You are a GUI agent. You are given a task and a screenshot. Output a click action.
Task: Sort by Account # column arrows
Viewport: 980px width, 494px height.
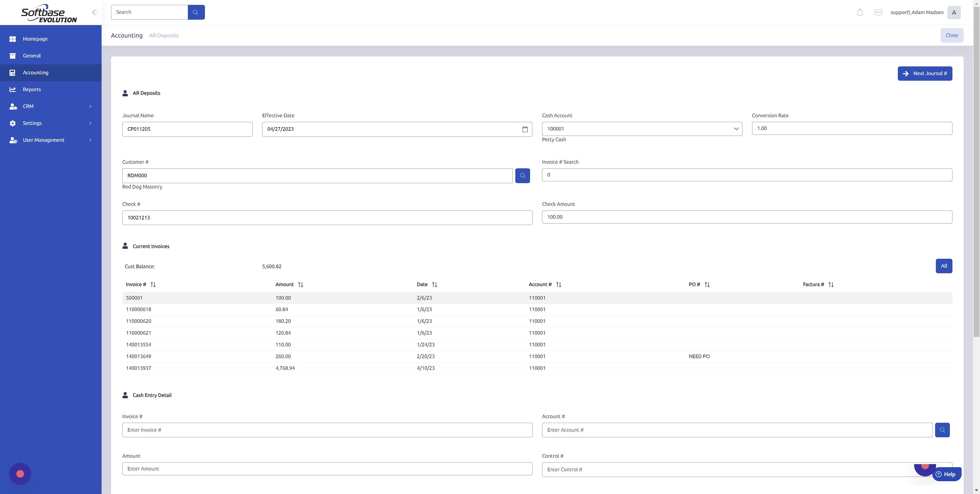pyautogui.click(x=558, y=285)
